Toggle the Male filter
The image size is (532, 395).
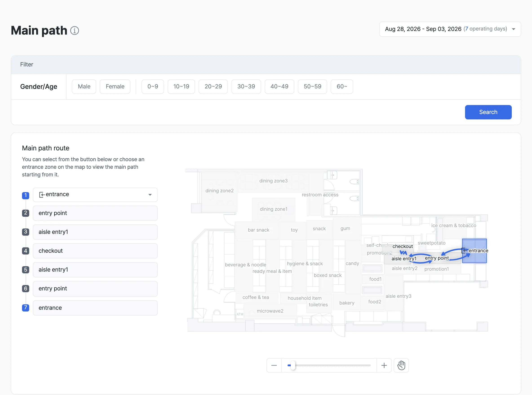84,87
